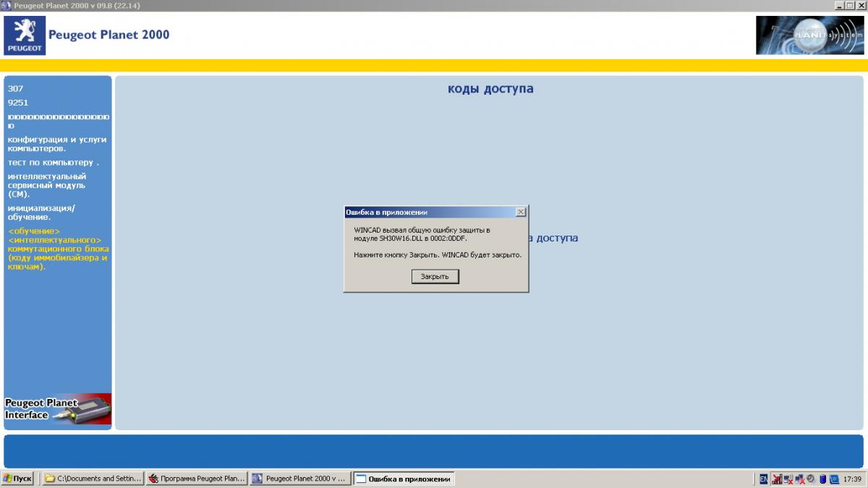The height and width of the screenshot is (488, 868).
Task: Close the Ошибка в приложении dialog with X
Action: pyautogui.click(x=520, y=213)
